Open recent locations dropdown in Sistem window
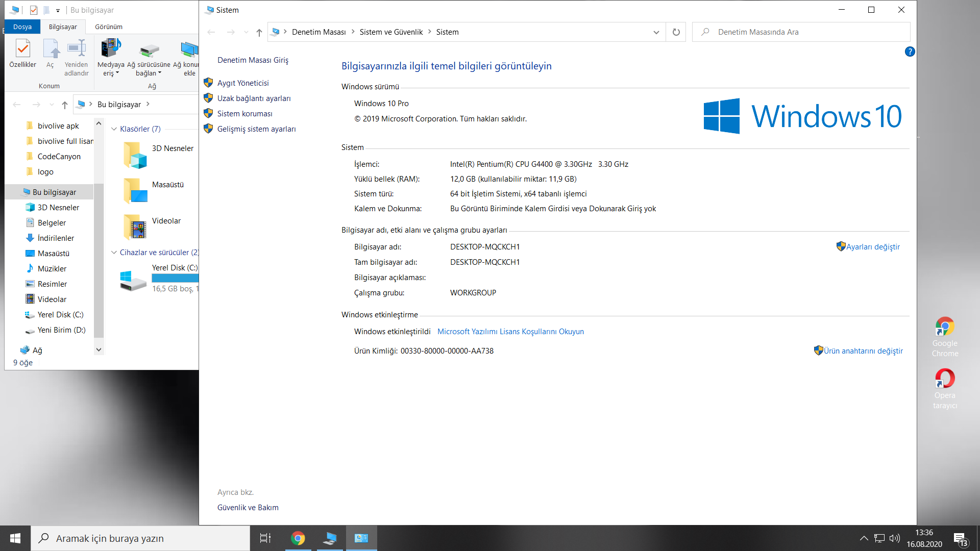The image size is (980, 551). tap(246, 32)
